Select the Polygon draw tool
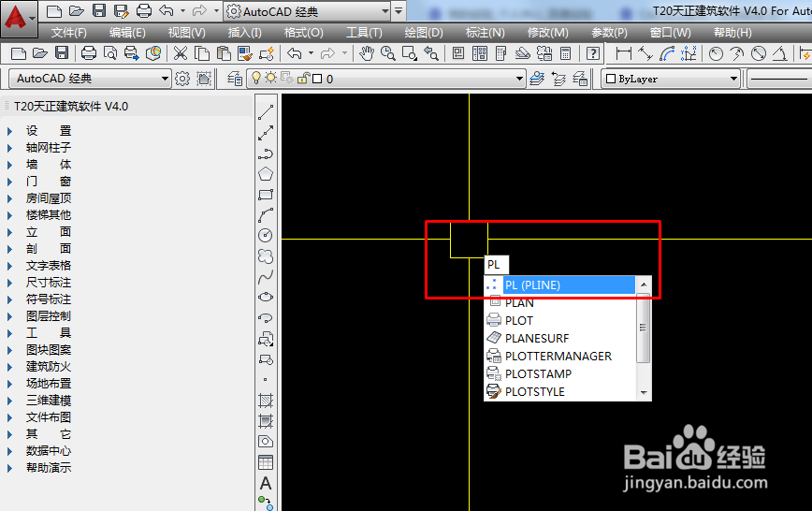This screenshot has height=511, width=812. tap(266, 174)
